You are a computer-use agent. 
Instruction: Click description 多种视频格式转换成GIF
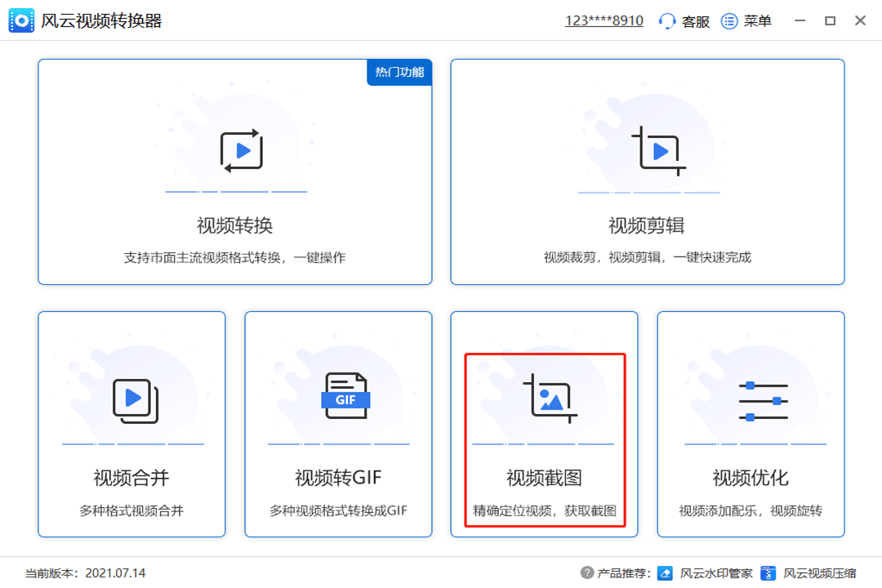pyautogui.click(x=339, y=510)
